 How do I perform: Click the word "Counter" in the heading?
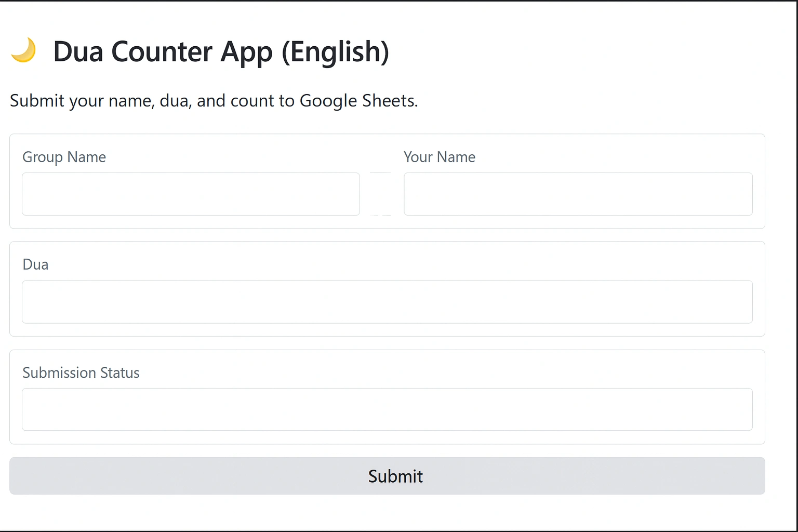(162, 51)
